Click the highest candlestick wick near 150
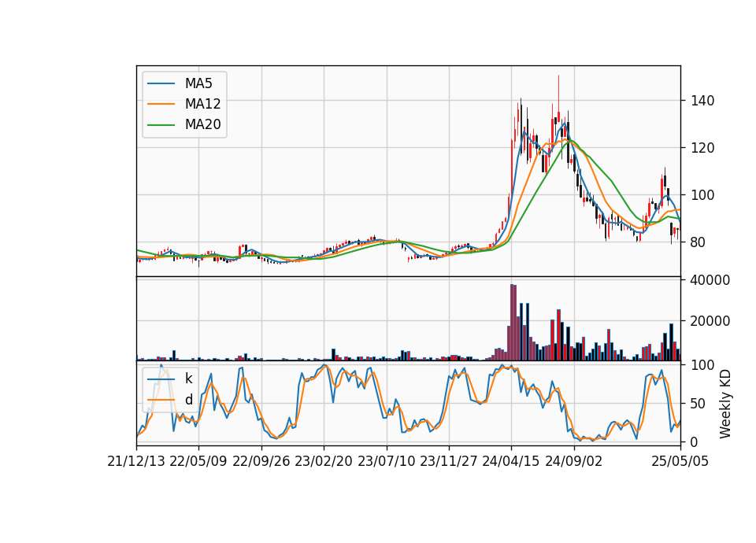Screen dimensions: 756x543 click(x=559, y=94)
